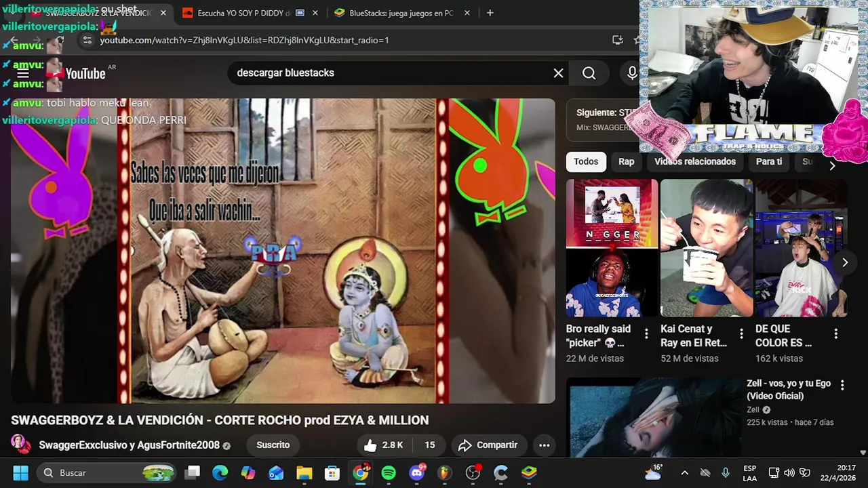Close the BlueStacks browser tab

(x=467, y=13)
